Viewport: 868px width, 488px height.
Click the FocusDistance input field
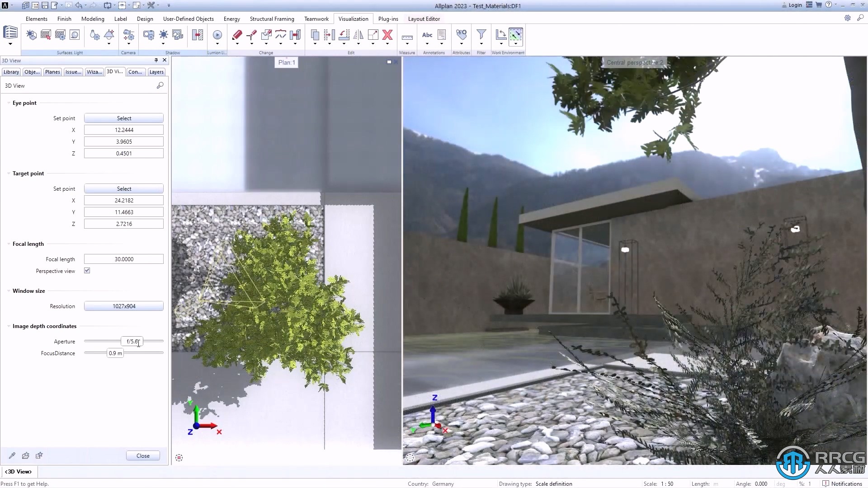[115, 353]
